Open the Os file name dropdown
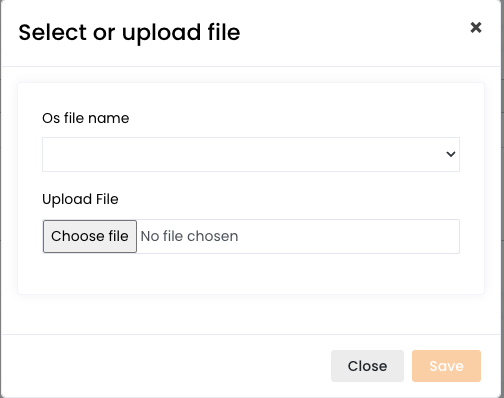This screenshot has height=398, width=504. 251,154
